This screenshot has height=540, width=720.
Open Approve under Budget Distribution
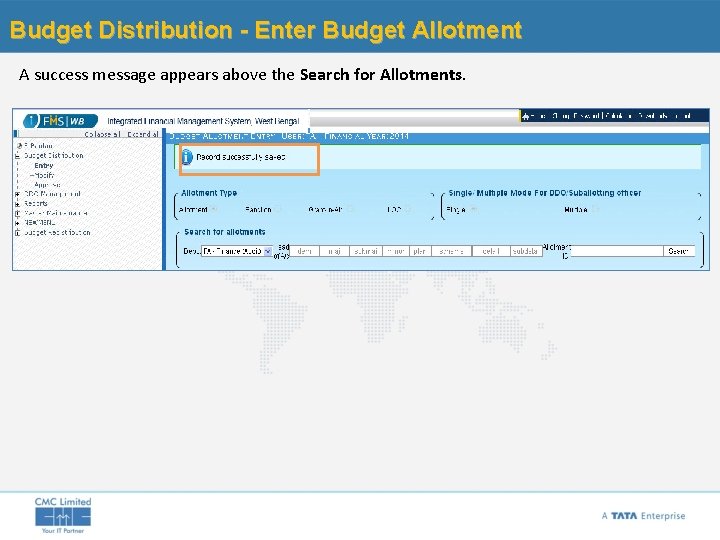click(x=47, y=185)
